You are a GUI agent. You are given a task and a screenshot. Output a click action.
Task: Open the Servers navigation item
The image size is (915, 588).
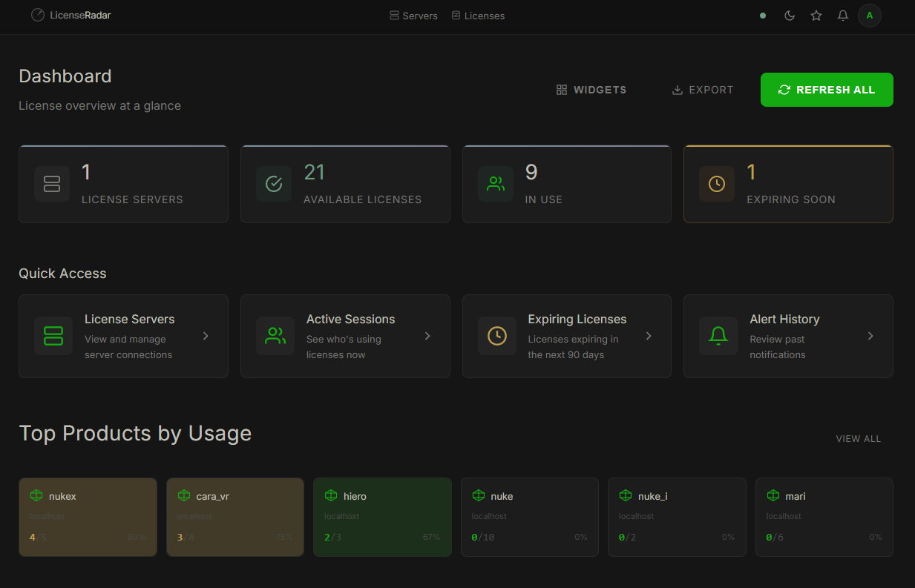pos(413,15)
